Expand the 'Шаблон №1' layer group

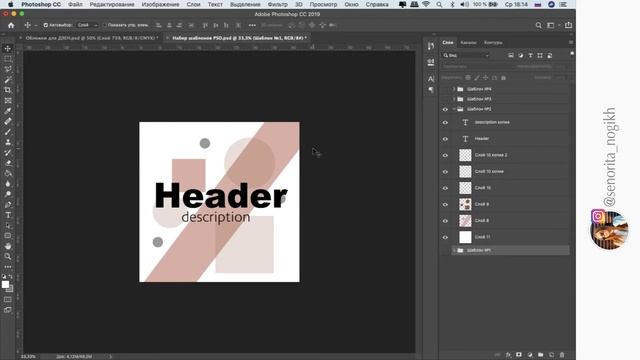click(454, 250)
